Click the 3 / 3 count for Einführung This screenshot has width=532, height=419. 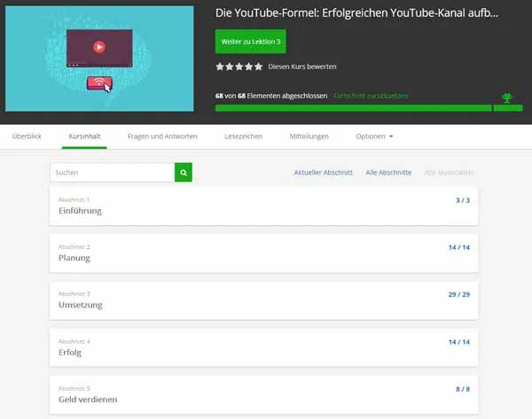point(463,200)
